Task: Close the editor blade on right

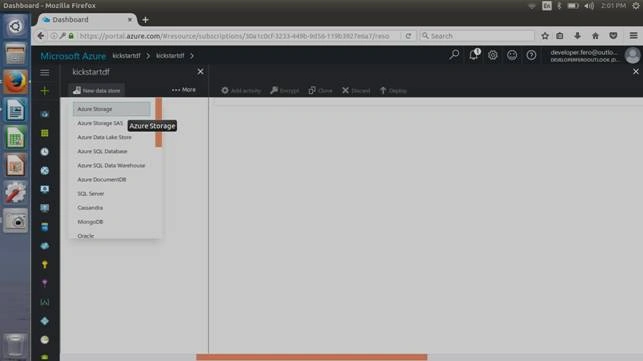Action: (636, 72)
